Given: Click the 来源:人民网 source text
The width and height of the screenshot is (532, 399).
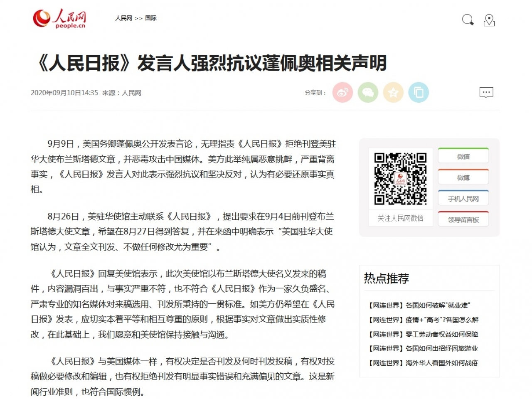Looking at the screenshot, I should (122, 93).
